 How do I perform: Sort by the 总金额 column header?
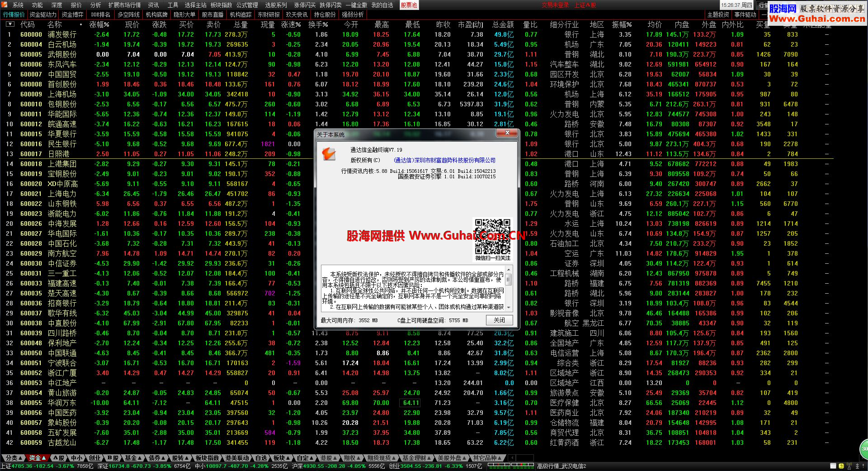pos(503,24)
